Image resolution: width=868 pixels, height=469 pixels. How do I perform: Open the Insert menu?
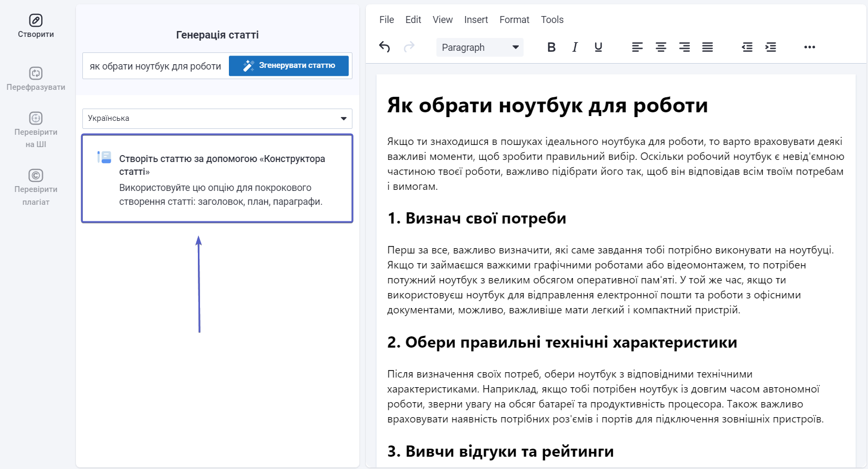click(x=476, y=20)
